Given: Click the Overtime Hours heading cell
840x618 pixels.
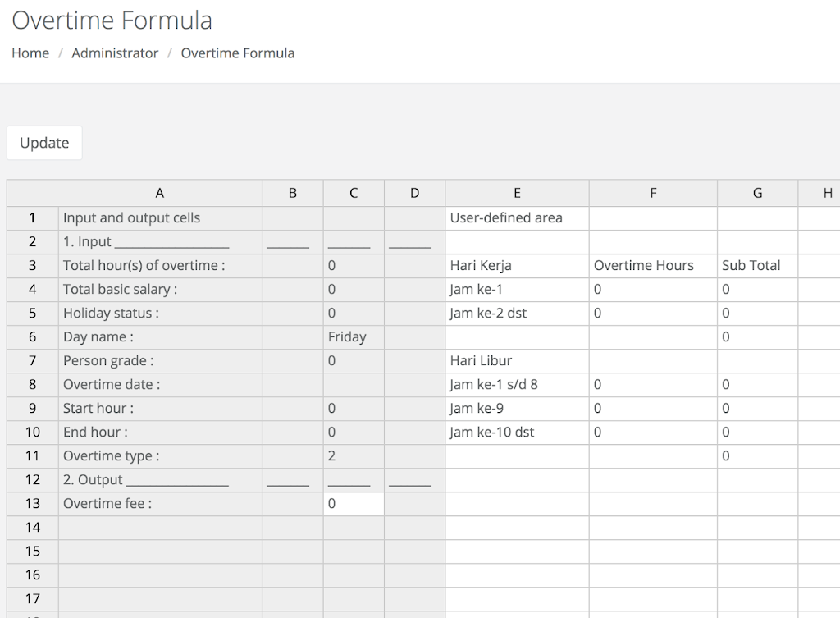Looking at the screenshot, I should [653, 266].
